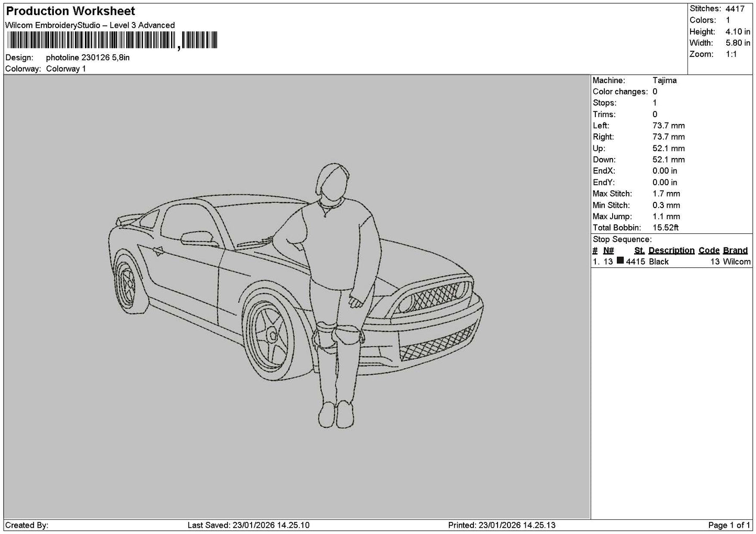756x534 pixels.
Task: Click the Down row value '52.1 mm'
Action: (x=669, y=160)
